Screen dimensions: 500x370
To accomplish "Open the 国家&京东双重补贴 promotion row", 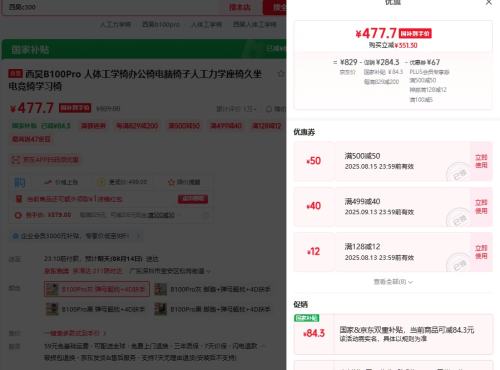I will (x=393, y=334).
